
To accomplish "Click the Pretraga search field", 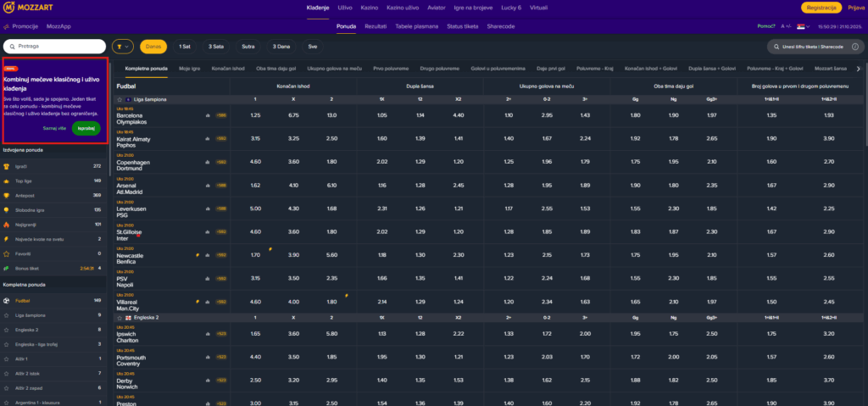I will pos(56,47).
